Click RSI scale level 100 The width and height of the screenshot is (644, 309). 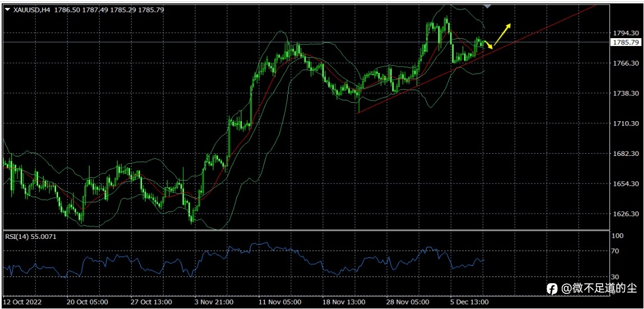point(618,236)
